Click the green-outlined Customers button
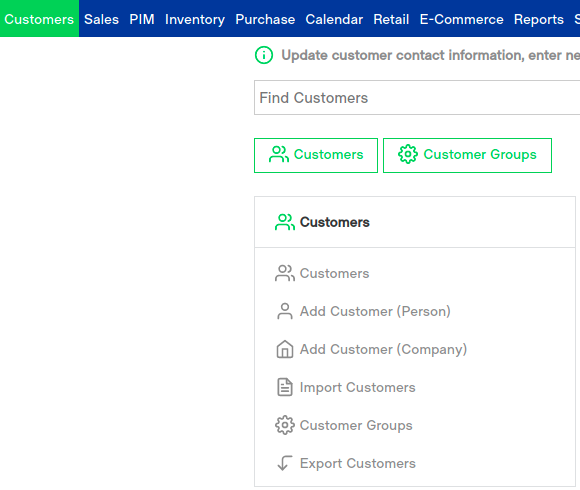This screenshot has width=580, height=490. pos(316,155)
